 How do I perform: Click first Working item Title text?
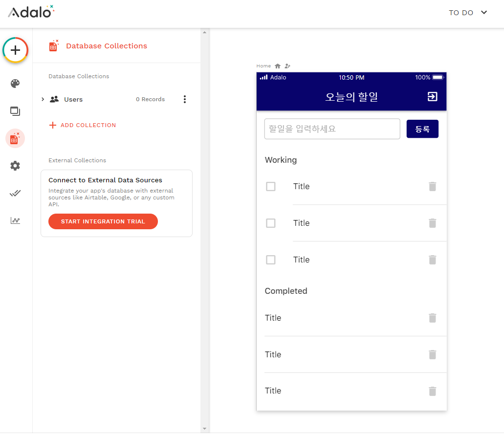[301, 186]
